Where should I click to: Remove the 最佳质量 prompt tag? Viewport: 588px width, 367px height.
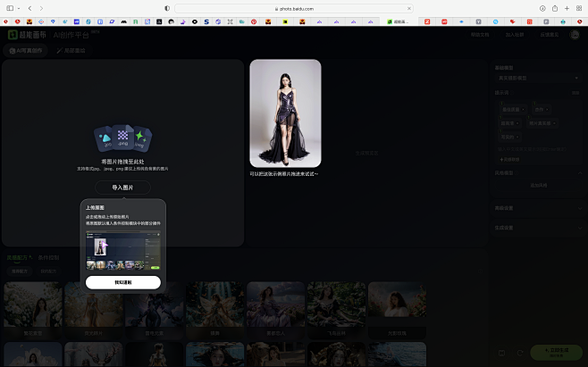(523, 110)
